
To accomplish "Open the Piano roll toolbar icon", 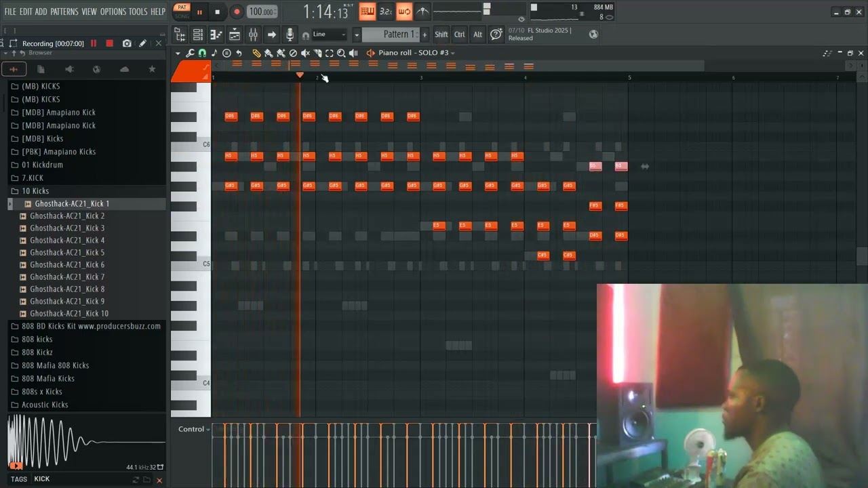I will [x=216, y=35].
